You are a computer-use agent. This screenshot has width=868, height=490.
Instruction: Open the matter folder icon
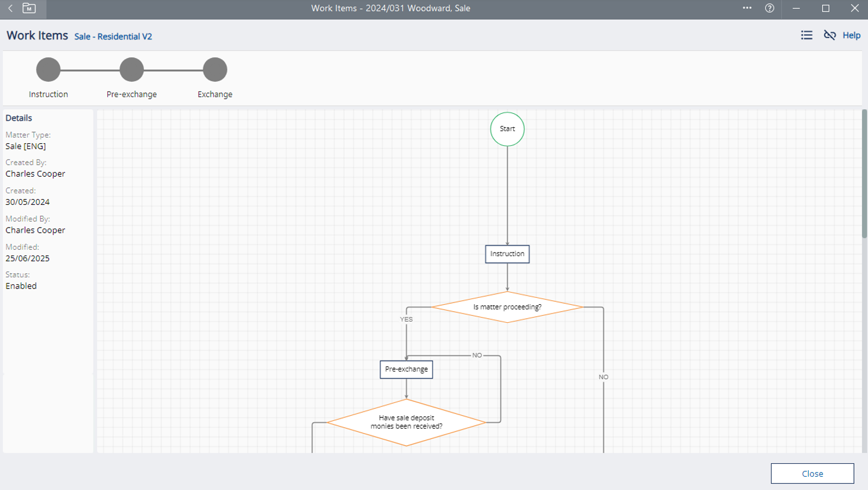29,8
